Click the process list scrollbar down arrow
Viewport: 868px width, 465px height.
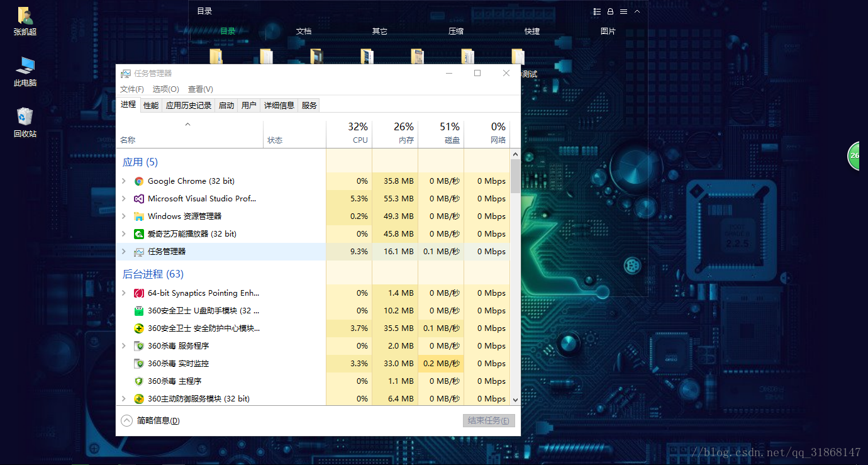(x=516, y=399)
